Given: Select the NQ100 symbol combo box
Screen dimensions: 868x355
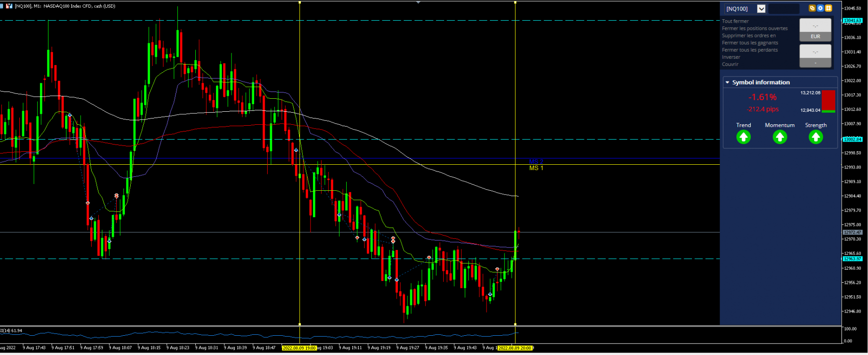Looking at the screenshot, I should click(745, 9).
